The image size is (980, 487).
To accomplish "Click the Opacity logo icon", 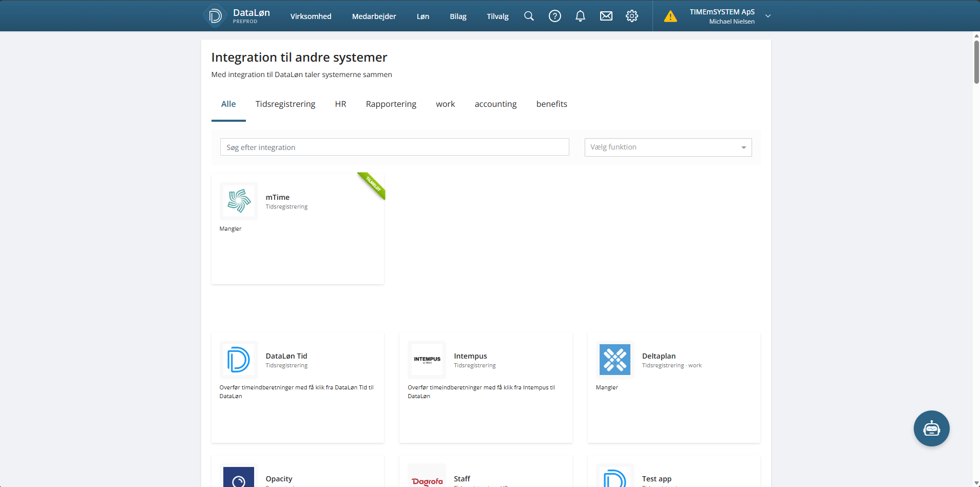I will [x=239, y=476].
